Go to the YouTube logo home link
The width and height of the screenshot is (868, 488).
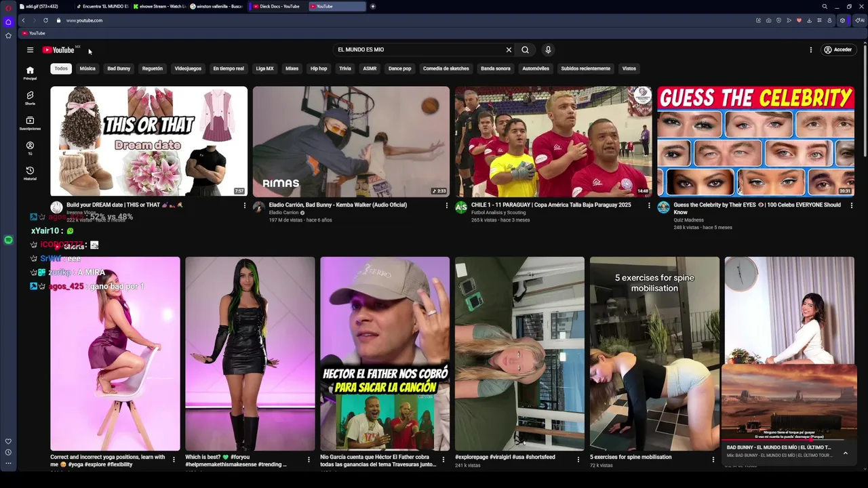point(58,49)
